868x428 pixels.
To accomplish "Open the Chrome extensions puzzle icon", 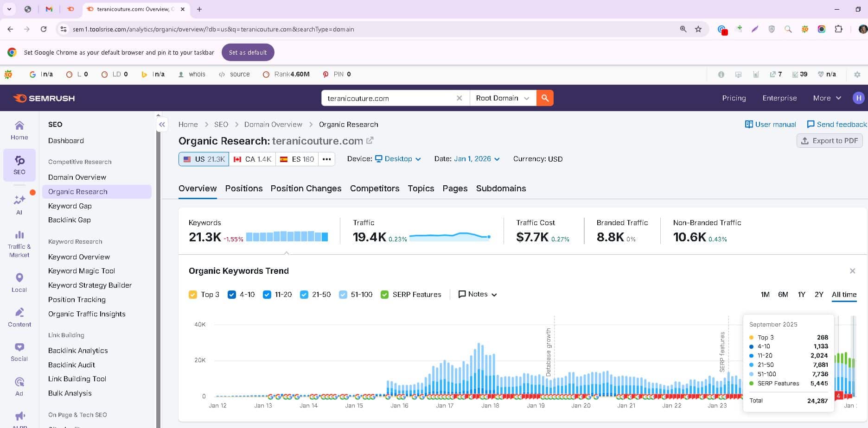I will 838,29.
